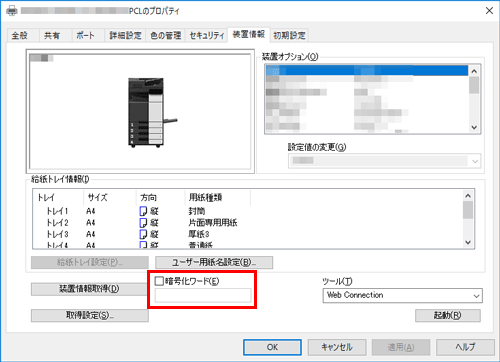Select the 装置情報 tab
The width and height of the screenshot is (500, 362).
249,34
